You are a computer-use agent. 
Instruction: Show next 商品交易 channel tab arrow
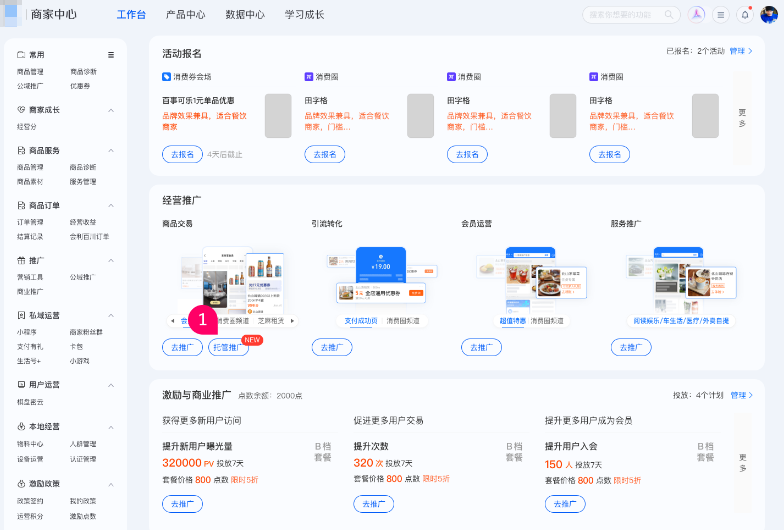(x=292, y=321)
